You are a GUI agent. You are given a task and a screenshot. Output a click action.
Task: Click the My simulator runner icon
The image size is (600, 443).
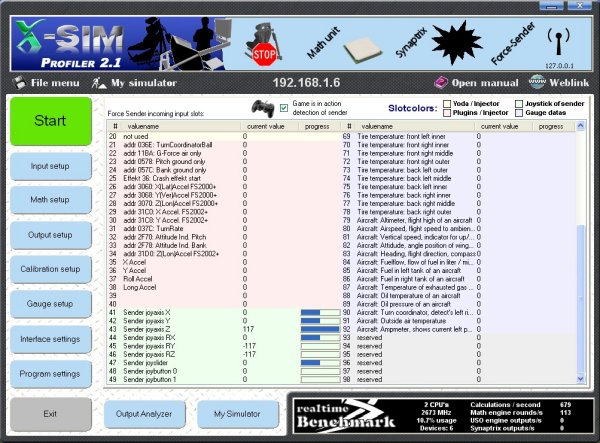tap(99, 83)
